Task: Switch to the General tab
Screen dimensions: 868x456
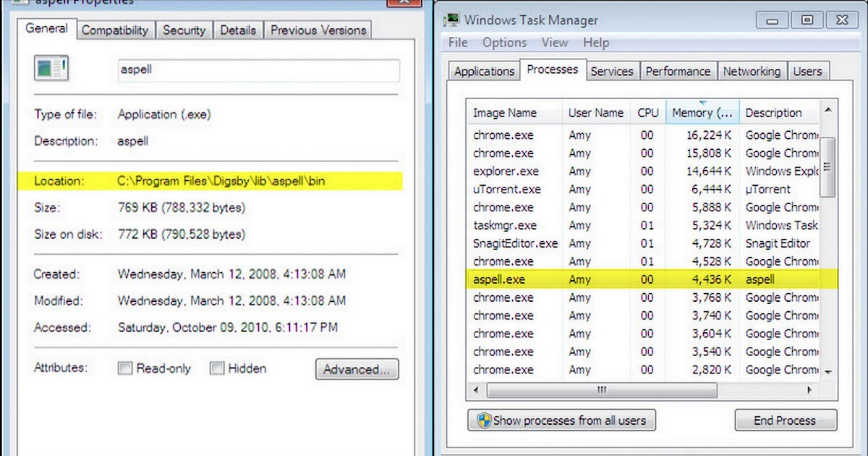Action: (x=46, y=28)
